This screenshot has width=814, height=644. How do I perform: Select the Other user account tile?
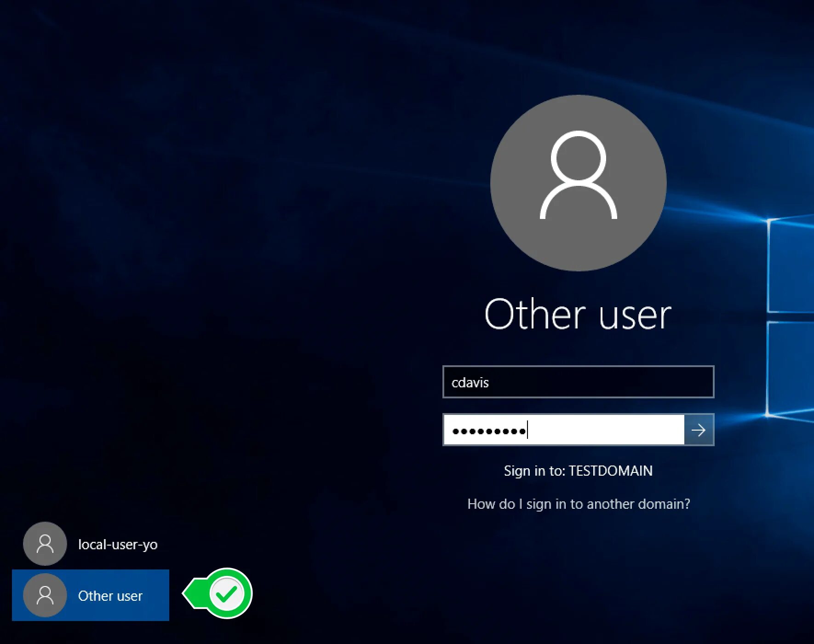tap(91, 595)
